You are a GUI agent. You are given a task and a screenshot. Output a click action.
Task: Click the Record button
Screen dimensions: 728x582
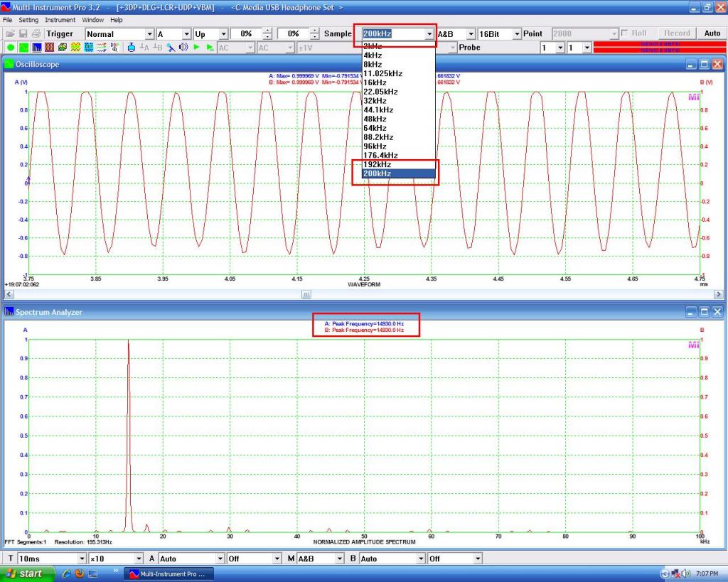[677, 33]
